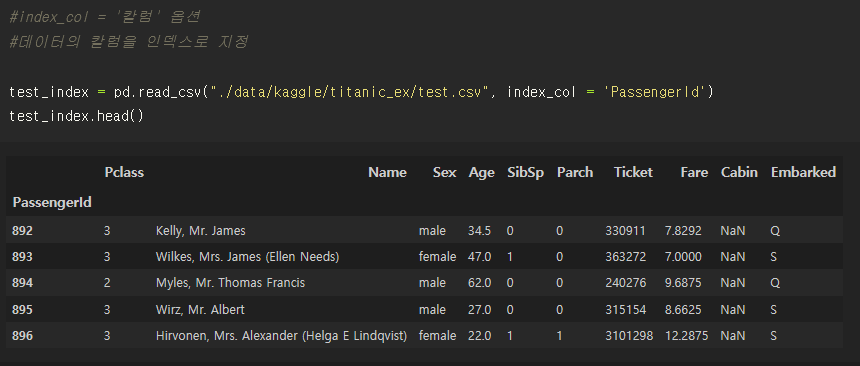
Task: Click fare value 7.0000
Action: (683, 257)
